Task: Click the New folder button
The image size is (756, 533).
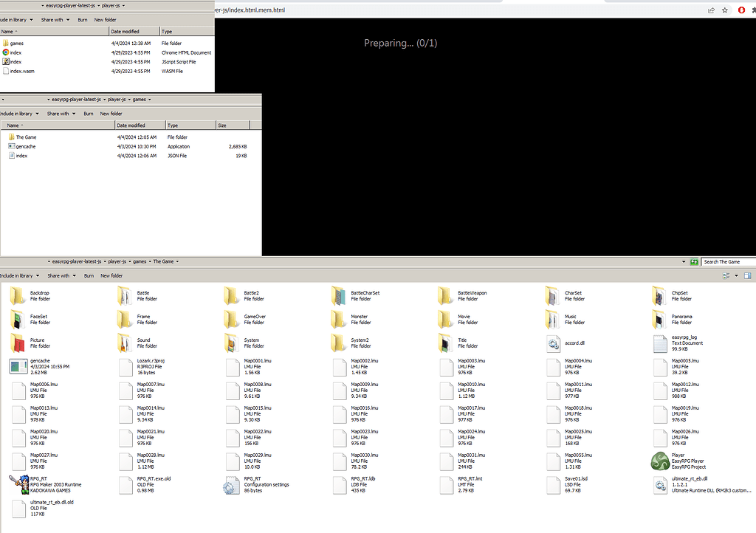Action: [x=111, y=275]
